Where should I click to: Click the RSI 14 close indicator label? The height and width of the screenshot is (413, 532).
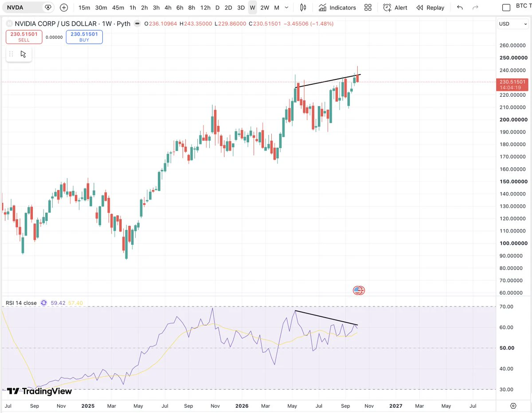click(x=21, y=303)
